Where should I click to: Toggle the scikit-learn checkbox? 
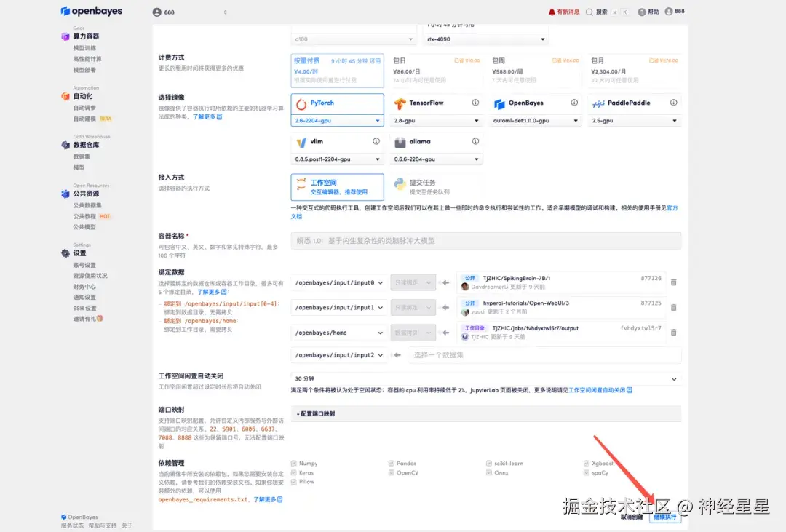[489, 464]
